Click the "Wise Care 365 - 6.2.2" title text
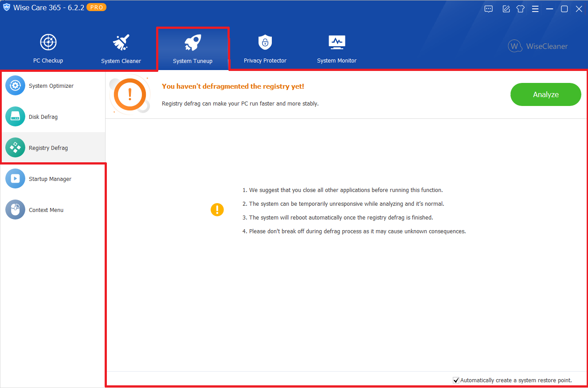Image resolution: width=588 pixels, height=388 pixels. (48, 8)
